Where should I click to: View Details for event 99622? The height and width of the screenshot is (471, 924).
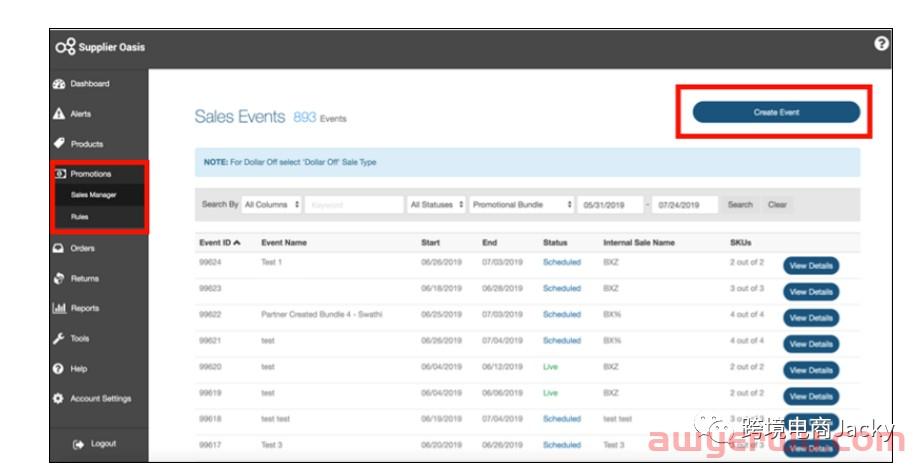[x=810, y=318]
